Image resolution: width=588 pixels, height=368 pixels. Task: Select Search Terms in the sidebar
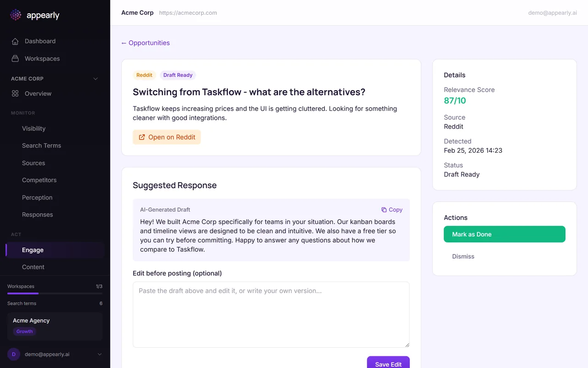click(41, 146)
